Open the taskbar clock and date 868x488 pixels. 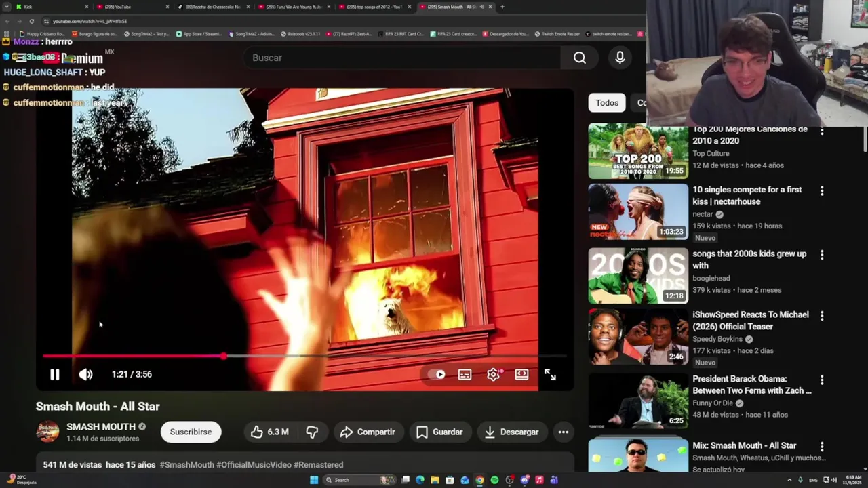click(854, 480)
